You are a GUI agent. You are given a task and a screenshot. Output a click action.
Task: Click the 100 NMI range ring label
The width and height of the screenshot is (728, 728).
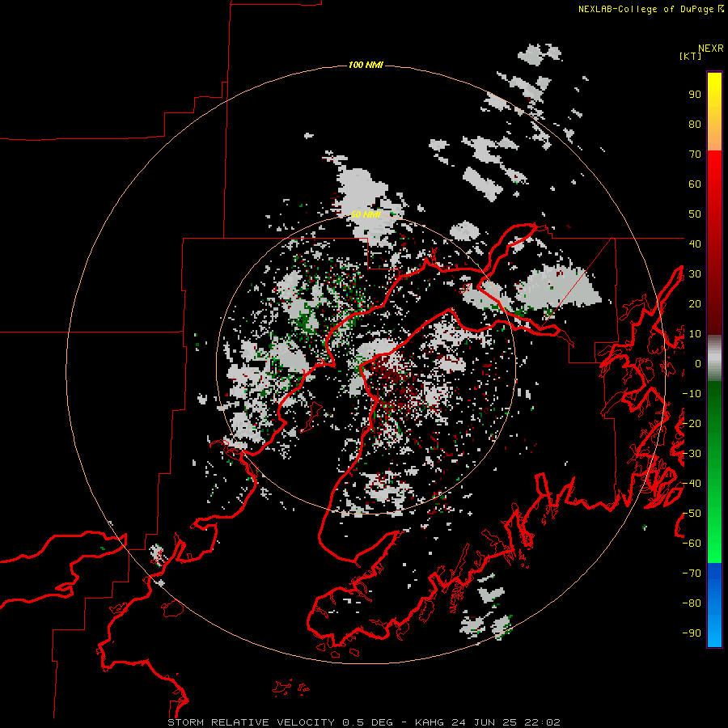tap(366, 65)
